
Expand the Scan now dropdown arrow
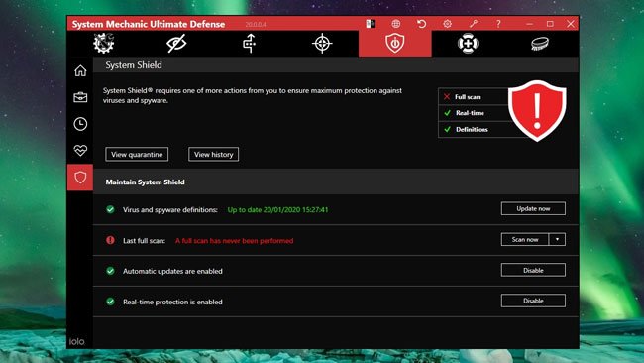point(558,239)
